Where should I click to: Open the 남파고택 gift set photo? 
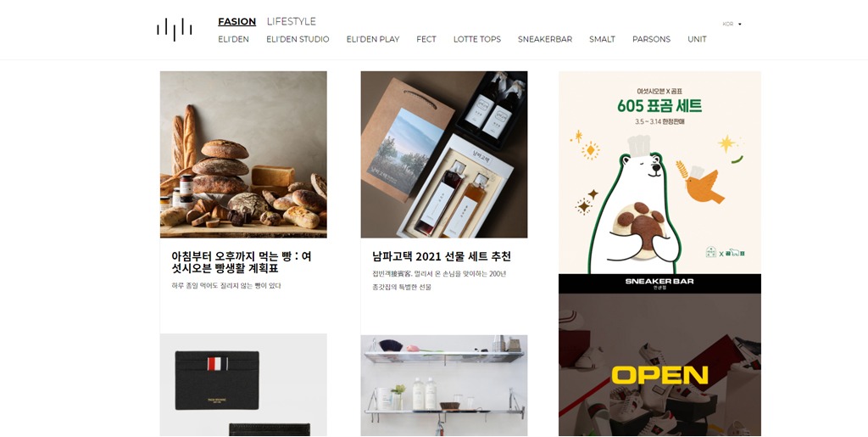coord(444,154)
